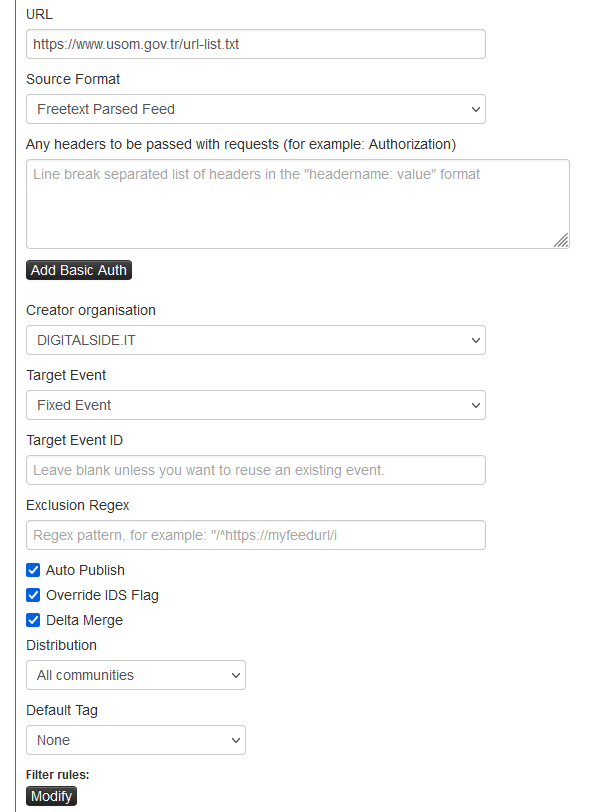Click the Target Event ID field

click(255, 470)
